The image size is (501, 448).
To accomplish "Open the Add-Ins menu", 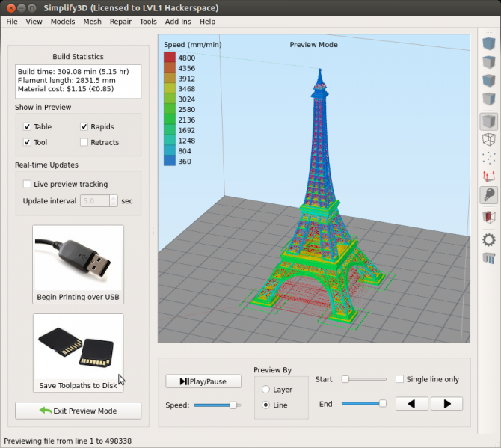I will [178, 22].
